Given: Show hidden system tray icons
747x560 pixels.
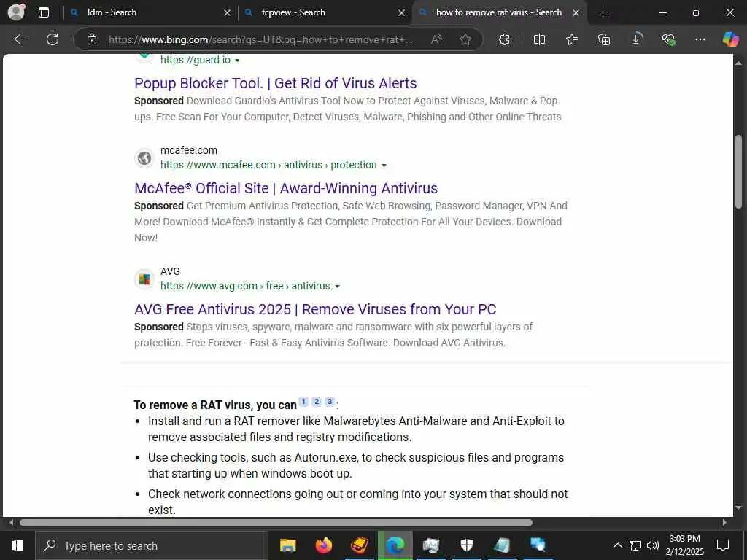Looking at the screenshot, I should (617, 545).
